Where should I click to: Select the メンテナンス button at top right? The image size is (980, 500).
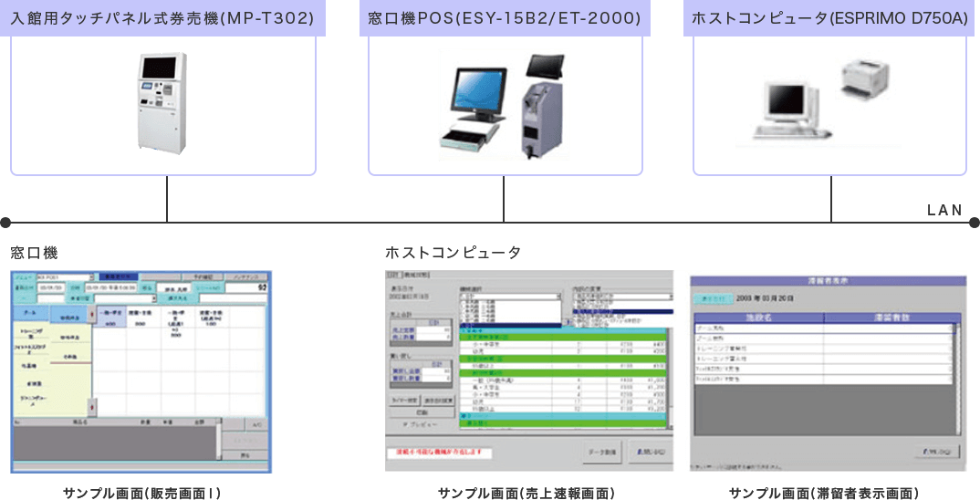click(x=244, y=276)
